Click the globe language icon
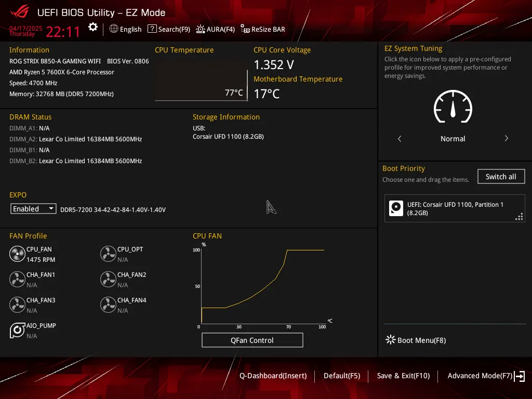The image size is (532, 399). pos(114,29)
